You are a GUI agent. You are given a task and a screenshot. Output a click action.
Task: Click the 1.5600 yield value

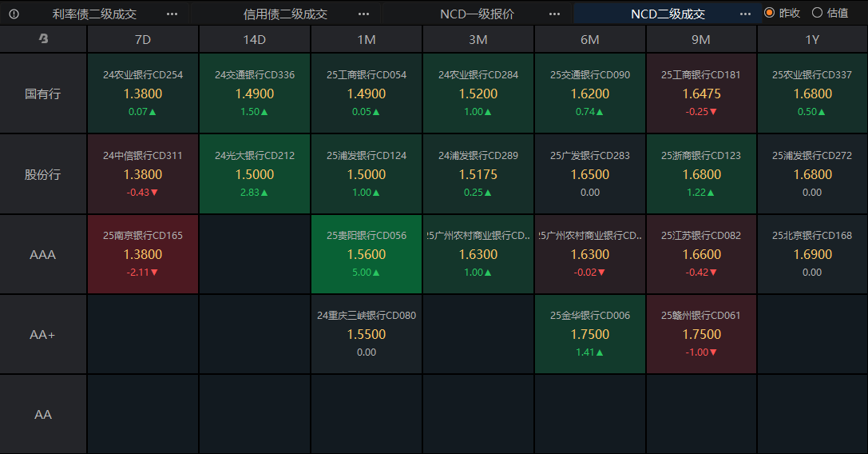367,254
